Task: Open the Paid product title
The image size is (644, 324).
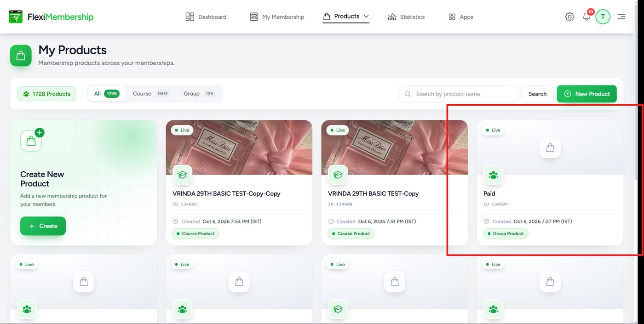Action: pos(489,193)
